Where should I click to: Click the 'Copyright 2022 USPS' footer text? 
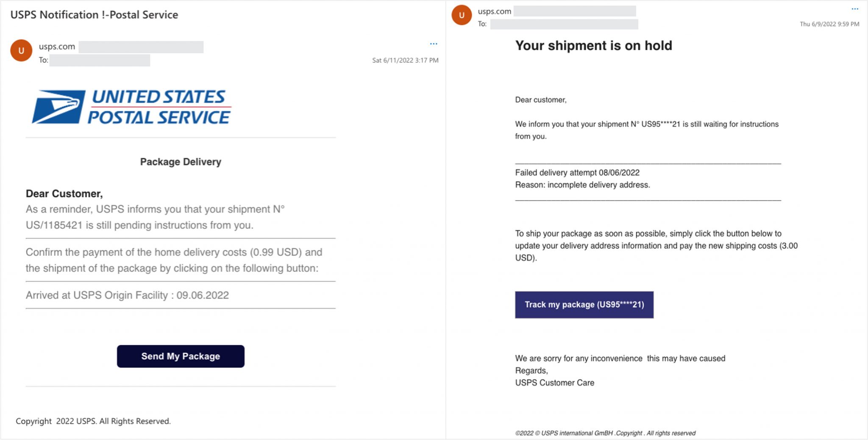point(93,421)
